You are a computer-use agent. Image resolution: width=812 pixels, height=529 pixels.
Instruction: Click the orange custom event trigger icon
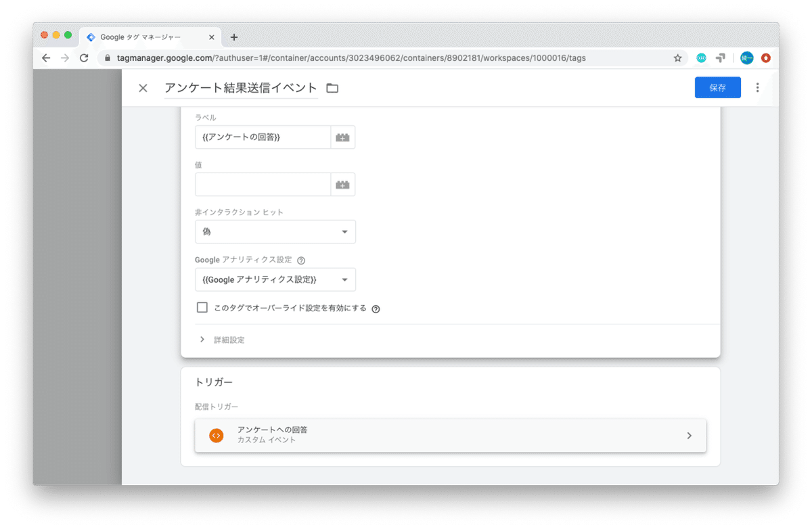pyautogui.click(x=216, y=436)
